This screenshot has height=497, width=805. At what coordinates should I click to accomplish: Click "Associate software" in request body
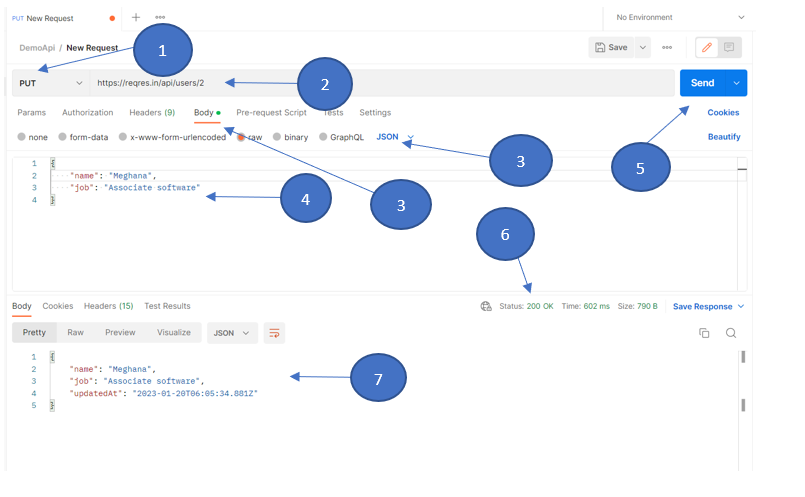152,188
